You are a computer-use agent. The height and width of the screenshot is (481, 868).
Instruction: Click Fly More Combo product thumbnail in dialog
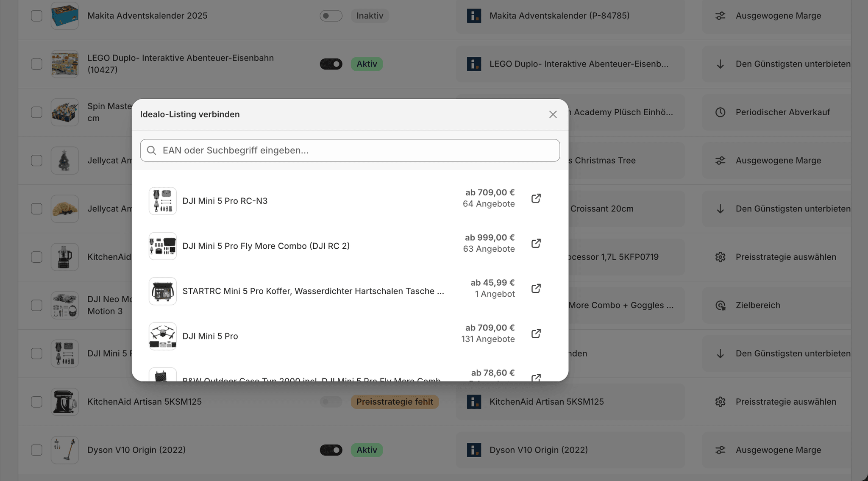pyautogui.click(x=163, y=246)
